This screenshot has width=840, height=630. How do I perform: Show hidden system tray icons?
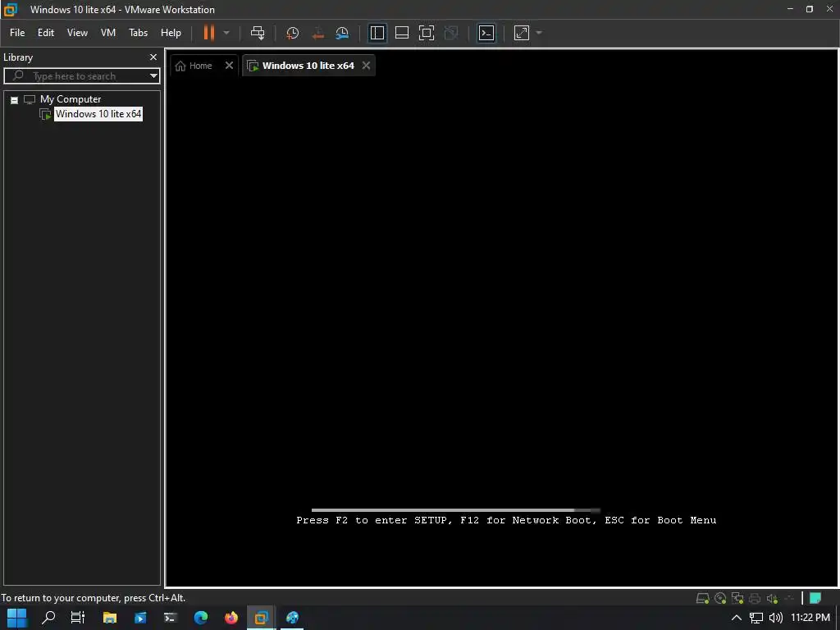737,618
